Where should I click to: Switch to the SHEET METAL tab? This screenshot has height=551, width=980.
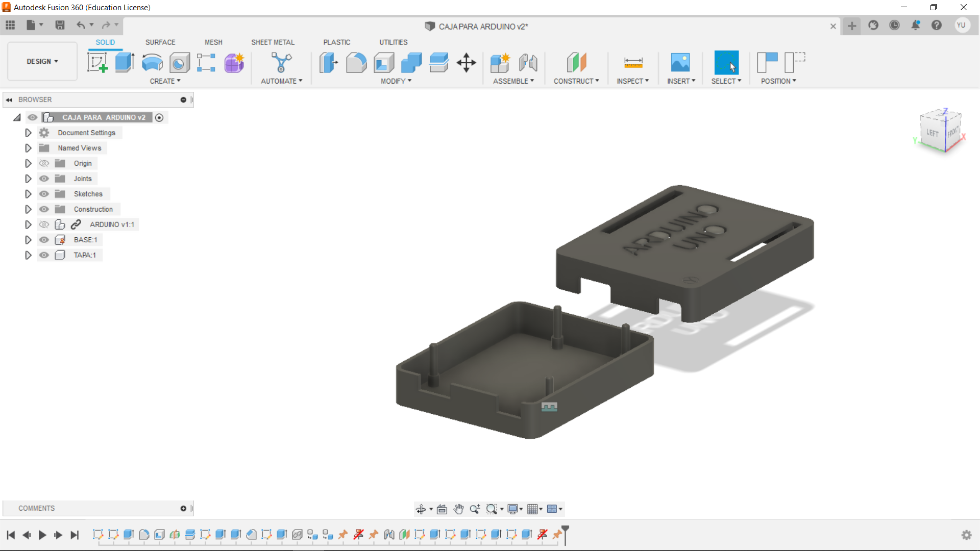(x=273, y=42)
